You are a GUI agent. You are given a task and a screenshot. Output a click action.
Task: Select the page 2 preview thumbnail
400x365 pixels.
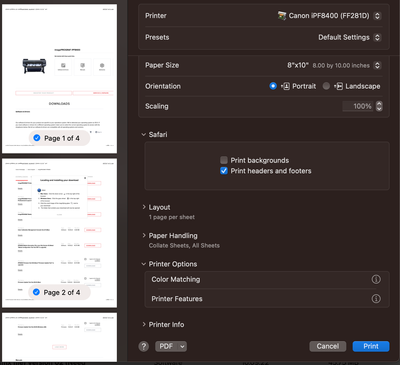tap(59, 233)
